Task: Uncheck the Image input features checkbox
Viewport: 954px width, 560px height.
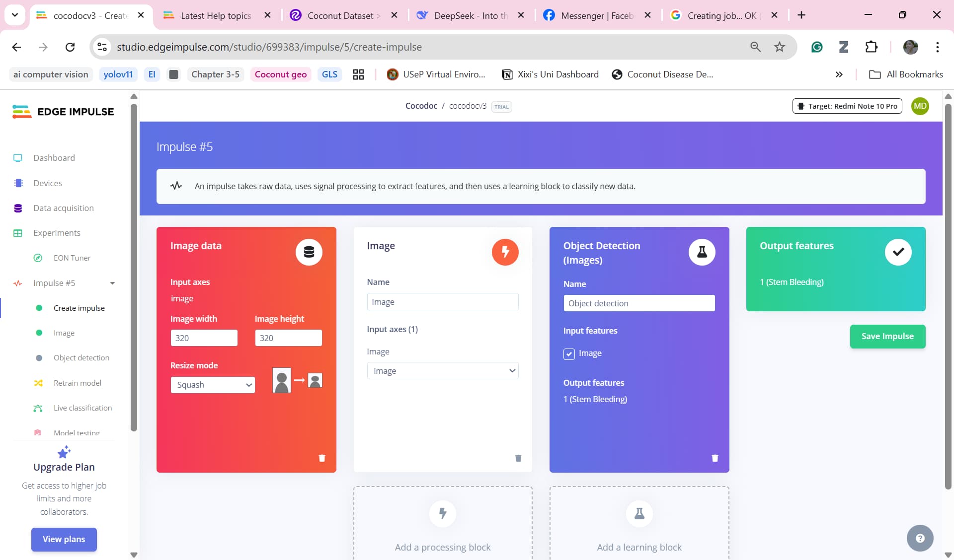Action: point(569,353)
